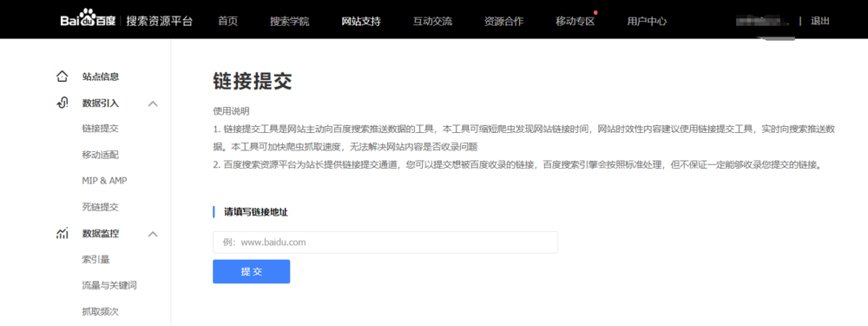This screenshot has width=868, height=326.
Task: Click the house icon beside 站点信息
Action: 62,77
